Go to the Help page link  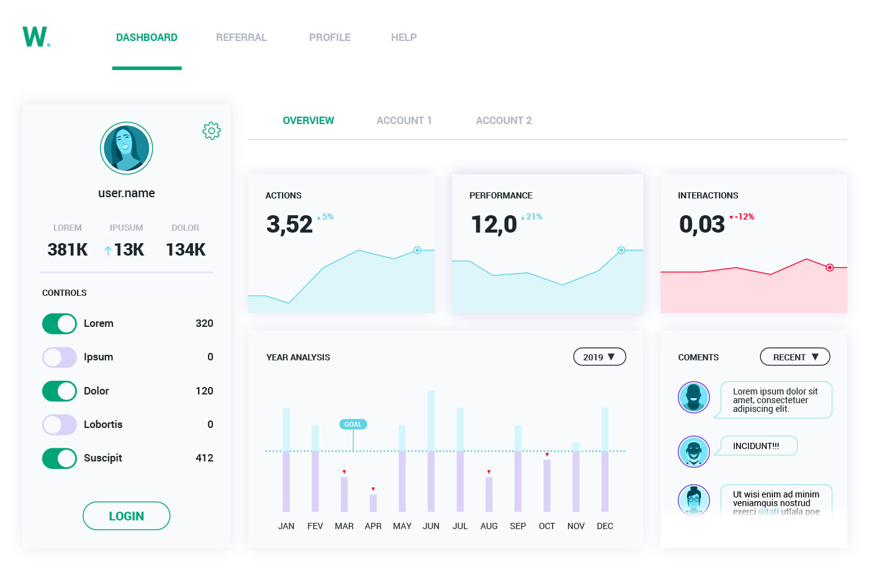click(403, 38)
